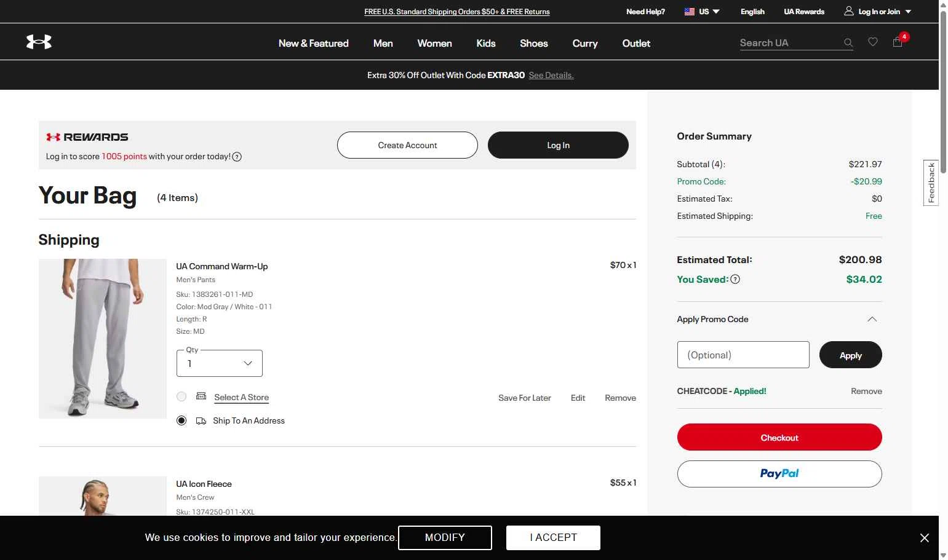Open the Shoes menu

tap(534, 43)
